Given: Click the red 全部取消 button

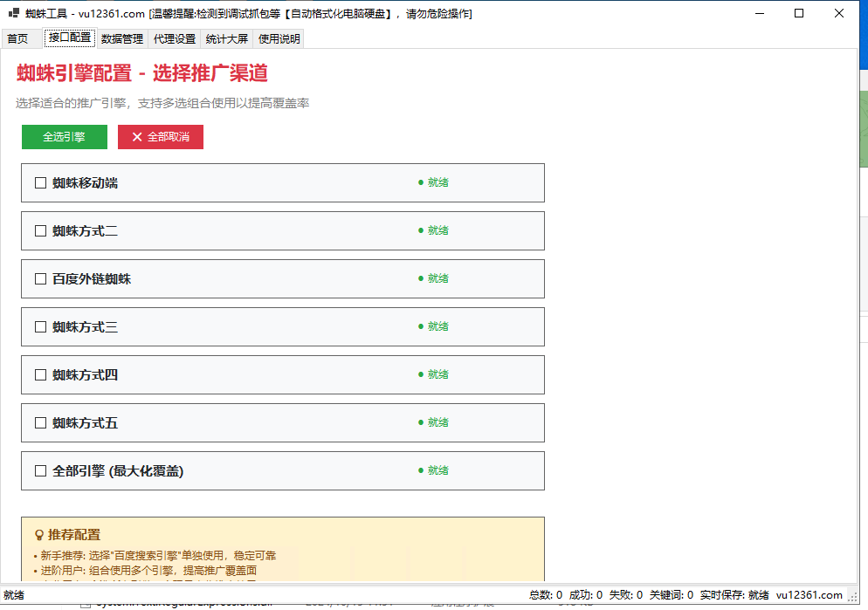Looking at the screenshot, I should tap(160, 137).
